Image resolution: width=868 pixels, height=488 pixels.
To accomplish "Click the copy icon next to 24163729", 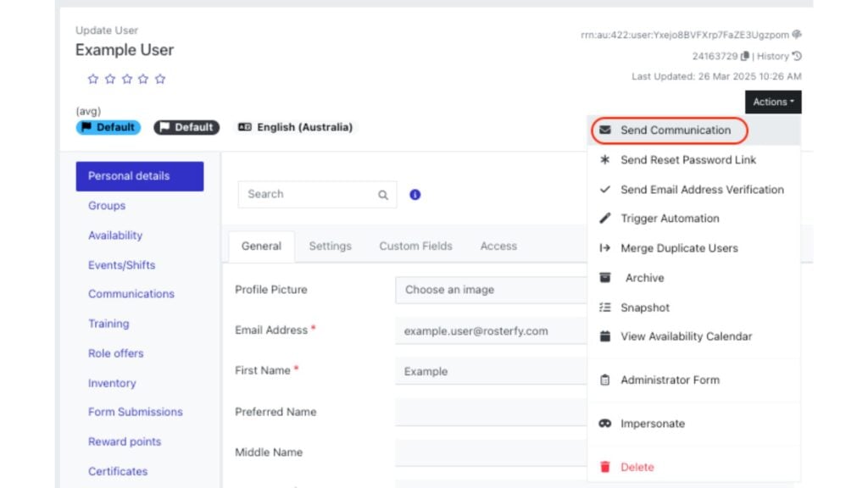I will click(745, 56).
